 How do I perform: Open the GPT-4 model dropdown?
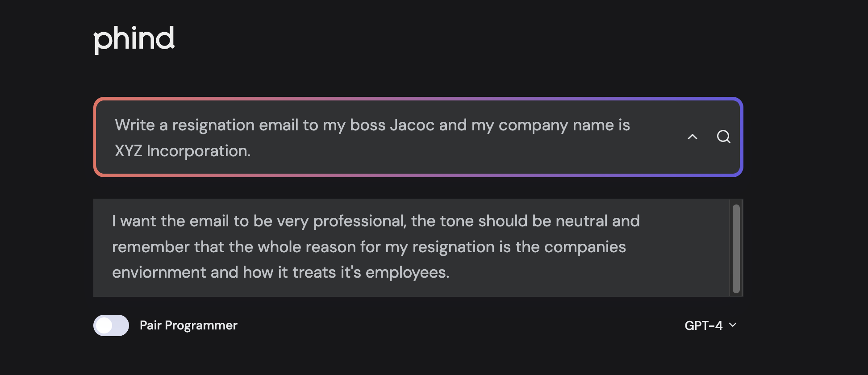pyautogui.click(x=703, y=326)
